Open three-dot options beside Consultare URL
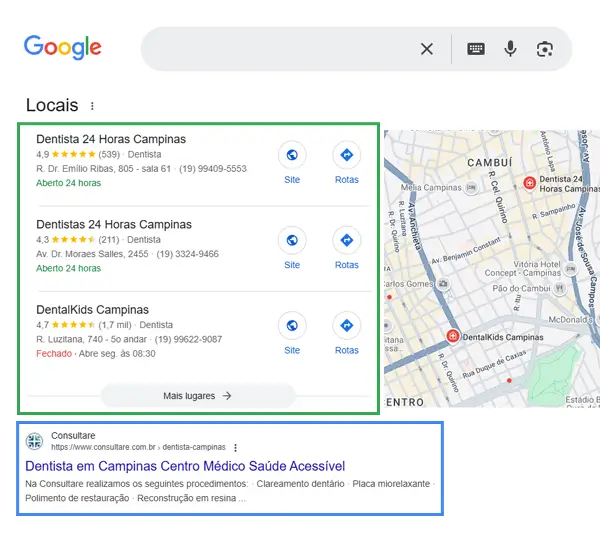600x544 pixels. [236, 447]
